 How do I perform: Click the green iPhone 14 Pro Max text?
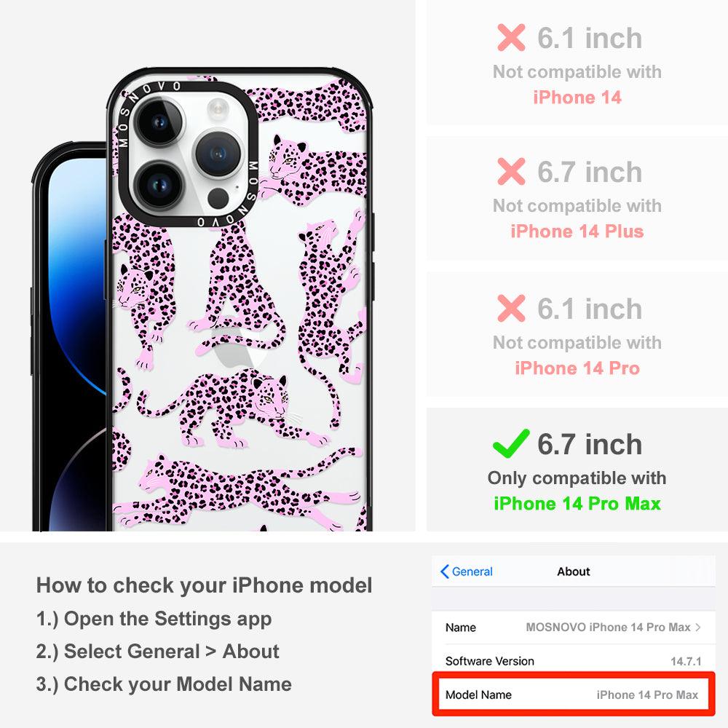click(x=577, y=504)
